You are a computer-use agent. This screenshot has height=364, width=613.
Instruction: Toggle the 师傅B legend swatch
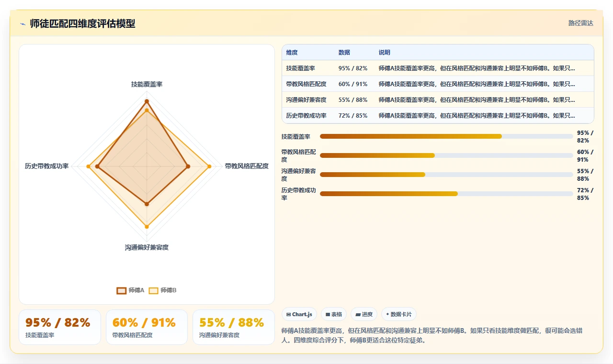[x=153, y=290]
